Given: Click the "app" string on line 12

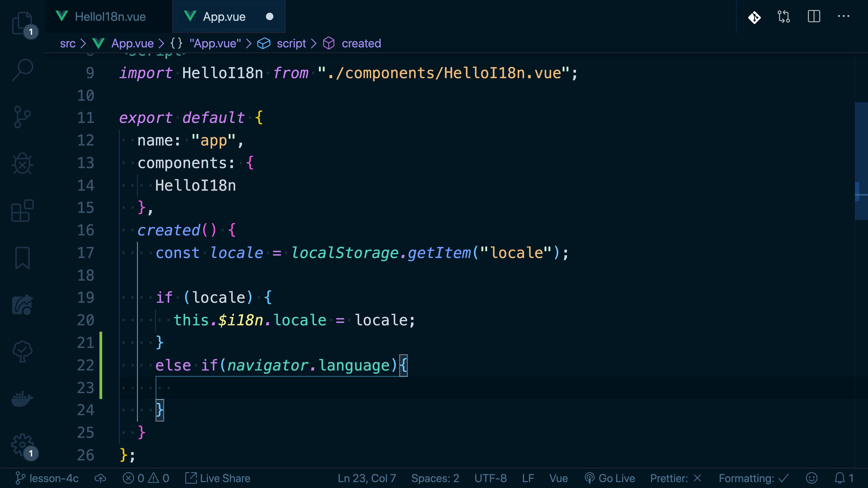Looking at the screenshot, I should click(213, 141).
